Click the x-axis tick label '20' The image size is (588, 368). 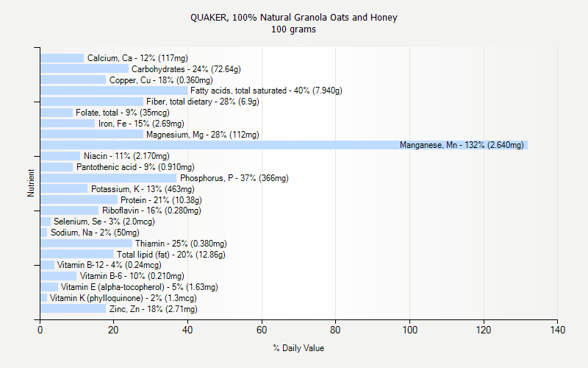[113, 330]
